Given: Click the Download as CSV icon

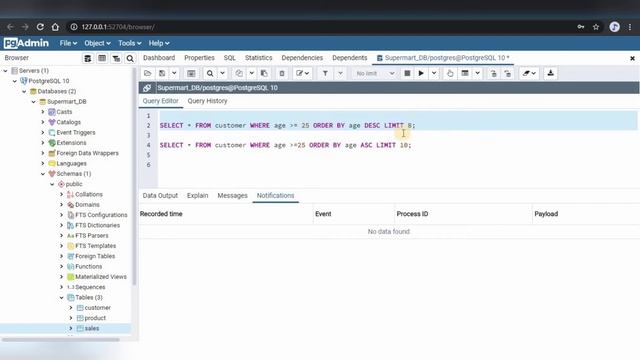Looking at the screenshot, I should coord(550,73).
